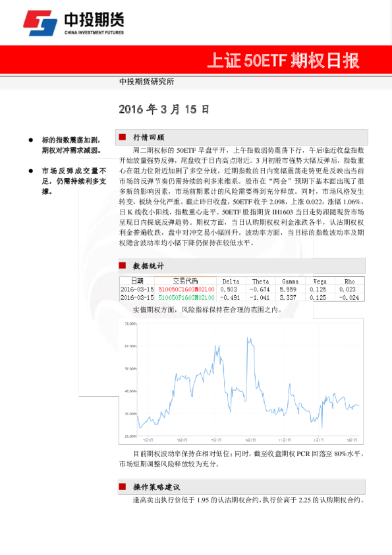Click the 7月1日 label on the chart x-axis
Viewport: 392px width, 555px height.
216,440
